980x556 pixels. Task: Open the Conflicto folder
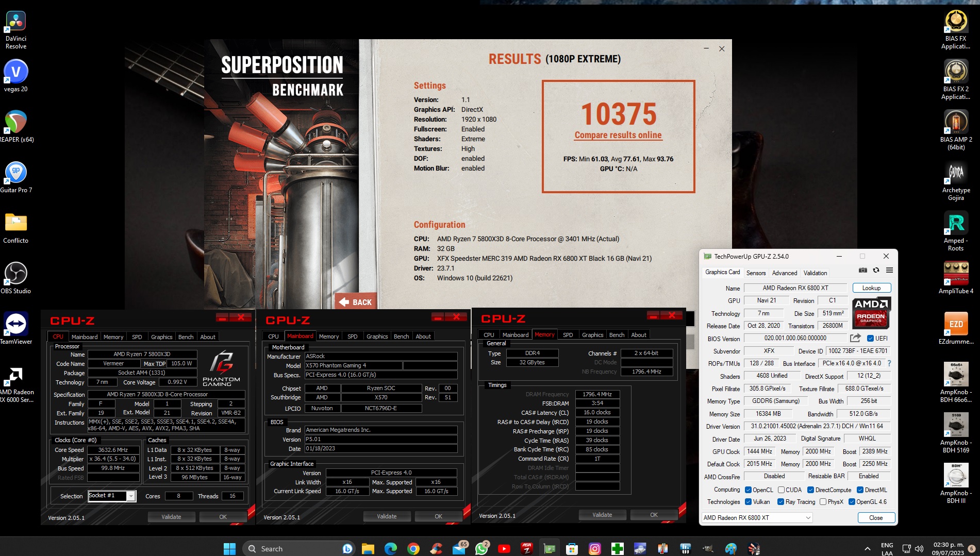[16, 228]
